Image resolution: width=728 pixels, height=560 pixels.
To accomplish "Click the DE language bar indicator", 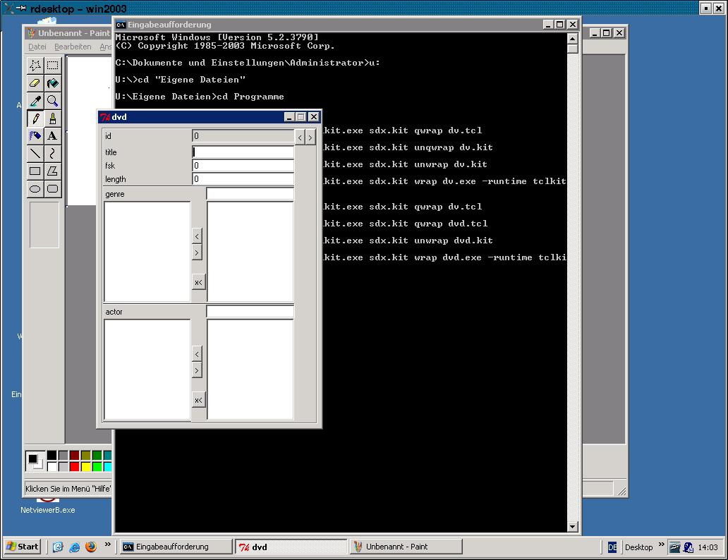I will click(612, 547).
